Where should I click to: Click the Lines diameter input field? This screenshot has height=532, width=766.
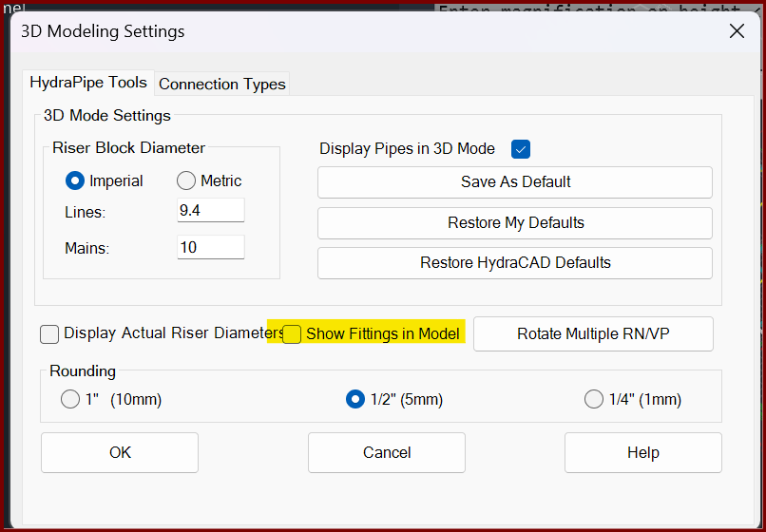[x=210, y=210]
